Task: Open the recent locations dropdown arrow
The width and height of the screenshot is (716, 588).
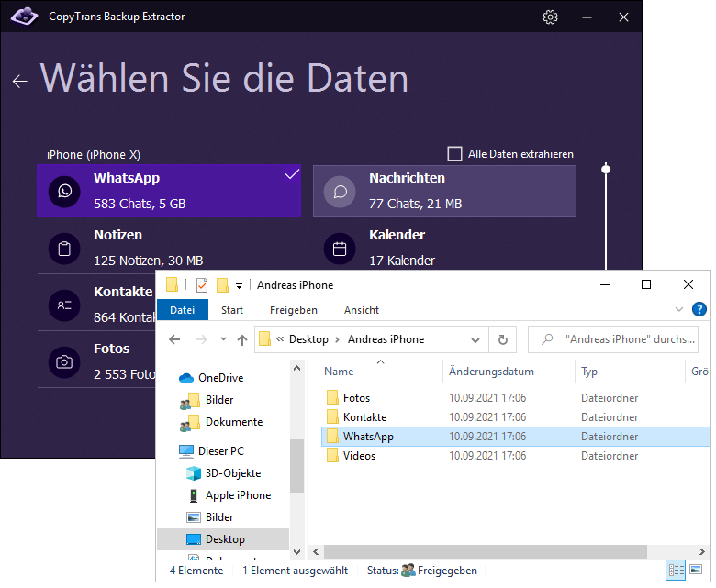Action: click(223, 338)
